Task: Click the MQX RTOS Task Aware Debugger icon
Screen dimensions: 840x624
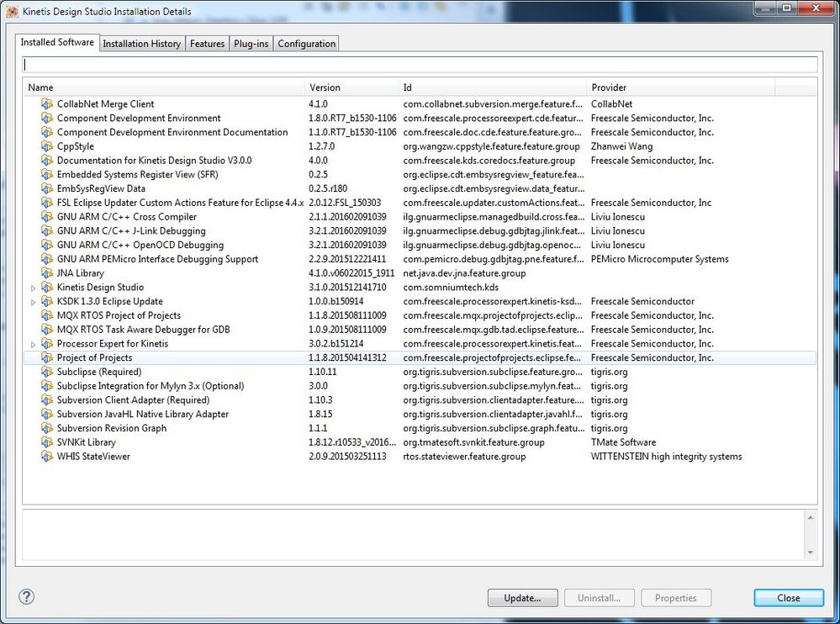Action: tap(47, 330)
